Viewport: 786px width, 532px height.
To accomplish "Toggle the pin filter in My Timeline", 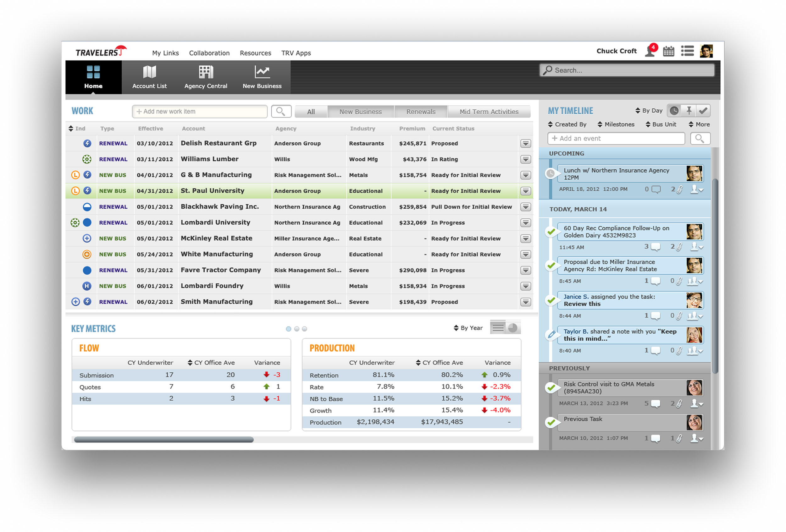I will click(689, 111).
